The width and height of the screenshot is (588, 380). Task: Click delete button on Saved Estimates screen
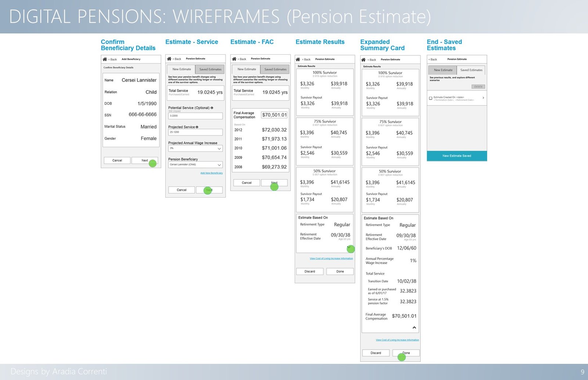(x=478, y=87)
